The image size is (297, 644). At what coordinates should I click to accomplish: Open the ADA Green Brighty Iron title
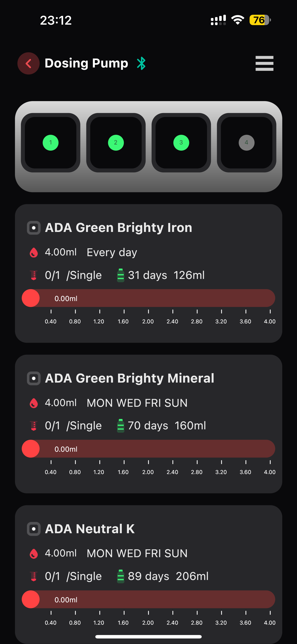coord(119,228)
